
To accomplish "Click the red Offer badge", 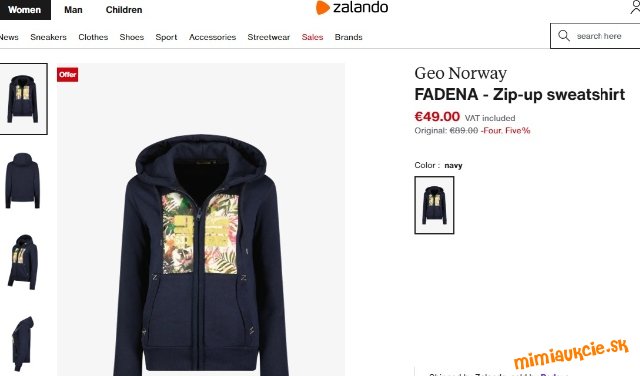I will point(67,74).
